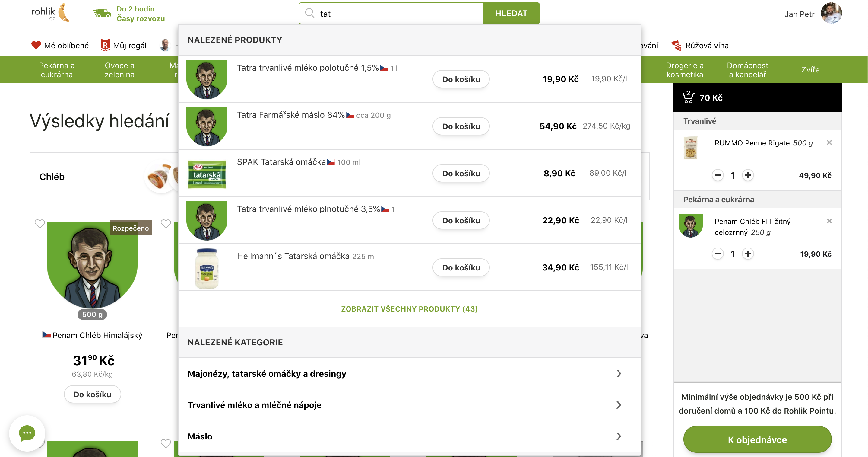Viewport: 868px width, 457px height.
Task: Open the chat bubble widget
Action: 27,433
